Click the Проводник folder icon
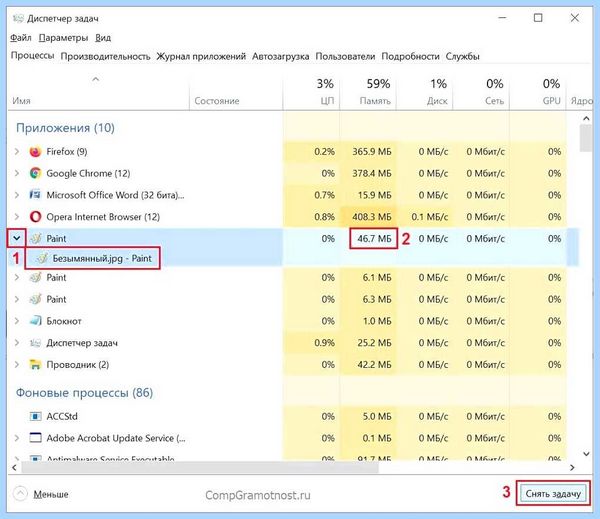The height and width of the screenshot is (519, 600). pyautogui.click(x=35, y=364)
